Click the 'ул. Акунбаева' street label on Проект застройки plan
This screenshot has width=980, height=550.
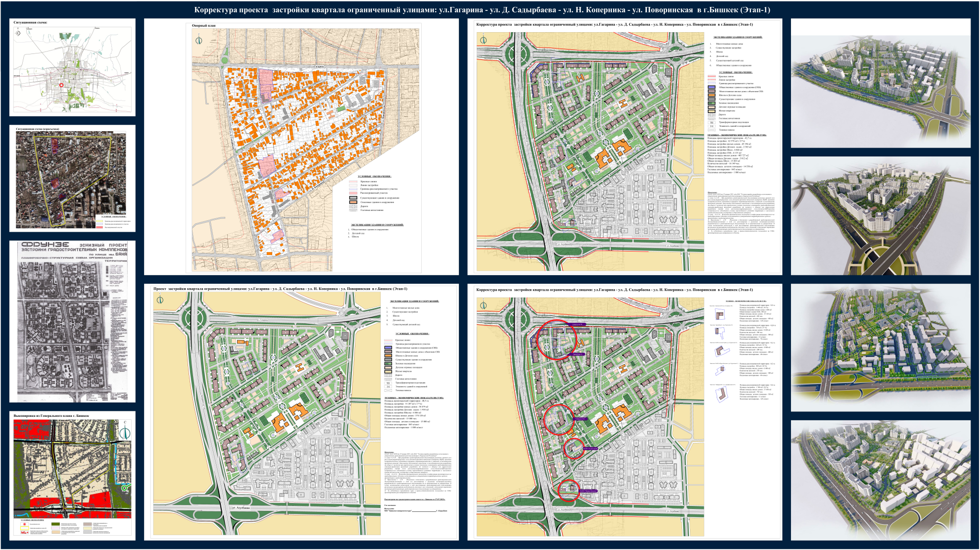click(241, 508)
